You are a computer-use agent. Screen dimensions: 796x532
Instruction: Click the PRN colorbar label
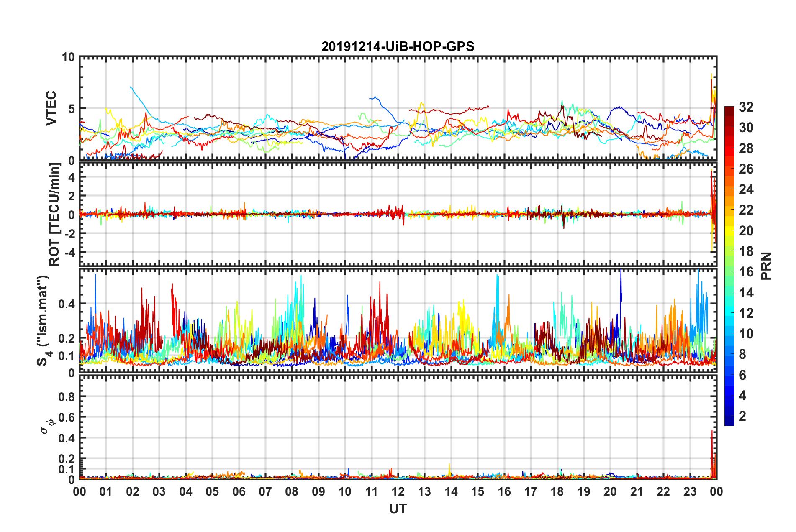766,266
